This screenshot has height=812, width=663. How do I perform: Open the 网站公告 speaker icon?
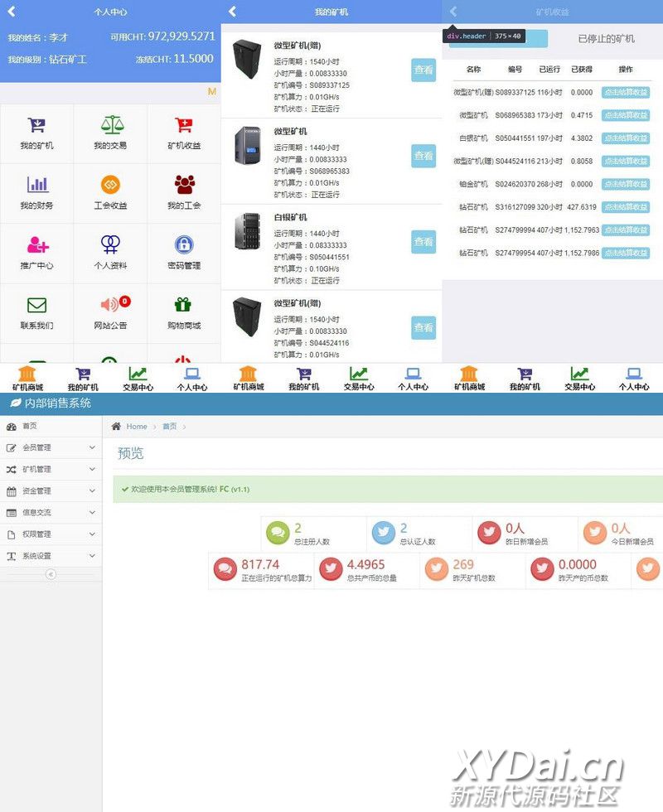click(x=110, y=305)
